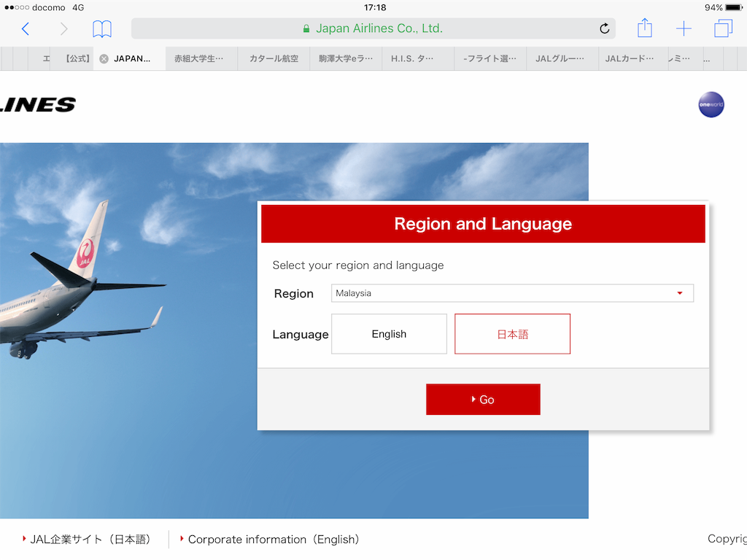This screenshot has height=560, width=747.
Task: Open Corporate information (English) link
Action: 270,539
